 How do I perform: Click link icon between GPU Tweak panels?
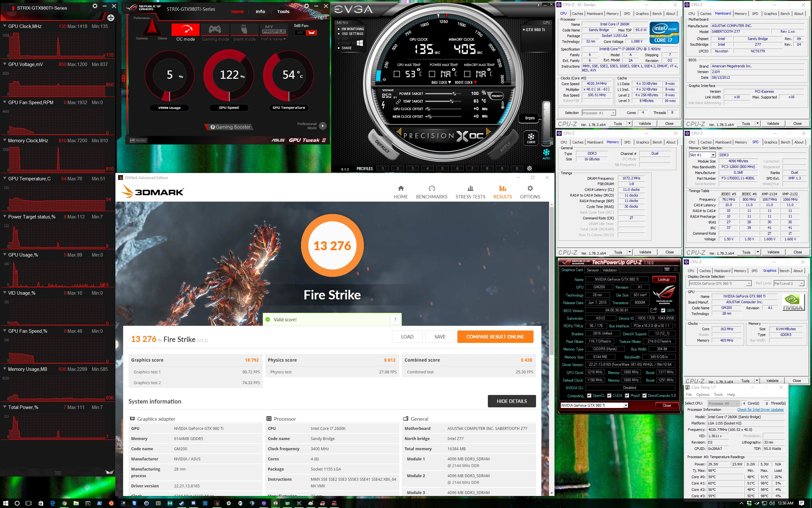(123, 79)
